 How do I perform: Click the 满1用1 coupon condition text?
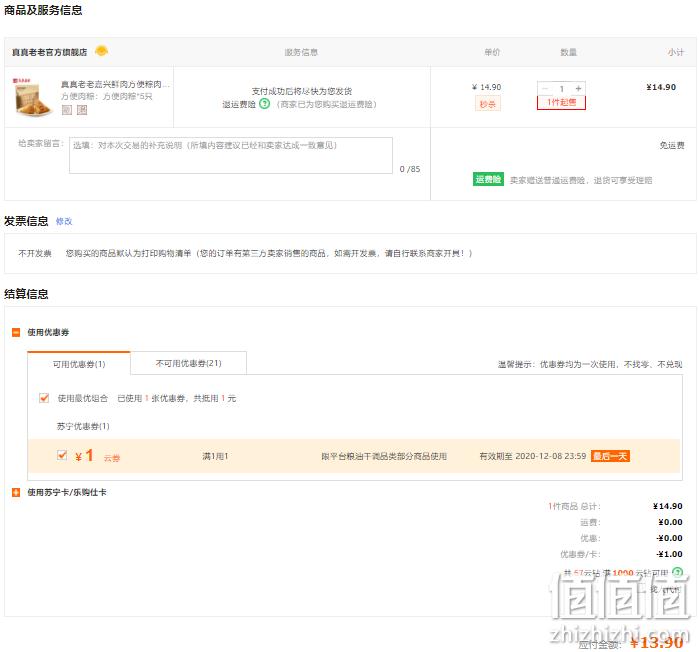(215, 456)
